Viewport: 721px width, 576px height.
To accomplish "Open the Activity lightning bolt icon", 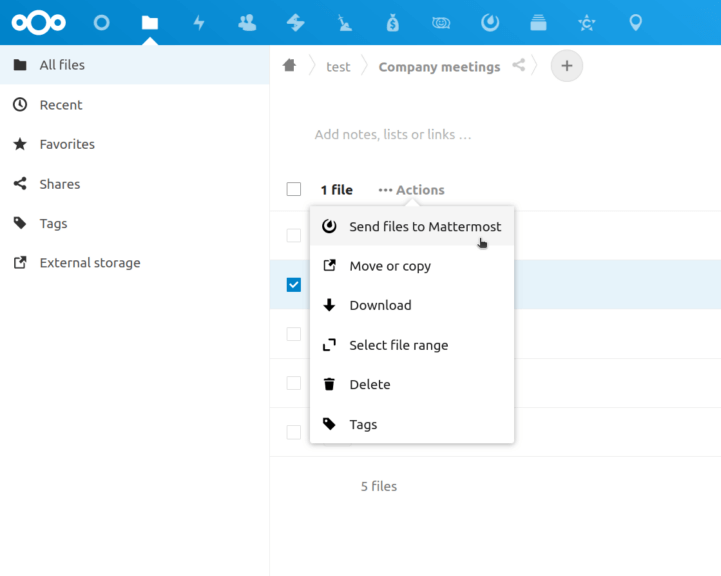I will point(199,23).
